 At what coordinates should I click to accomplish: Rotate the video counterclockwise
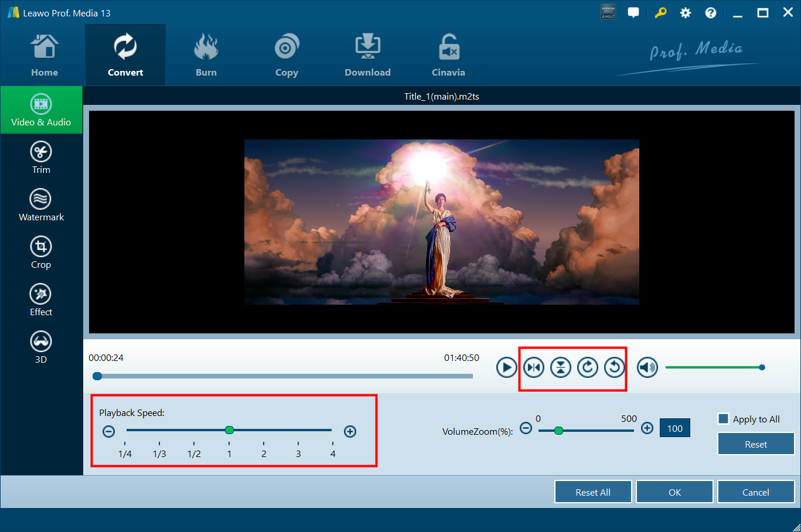615,367
